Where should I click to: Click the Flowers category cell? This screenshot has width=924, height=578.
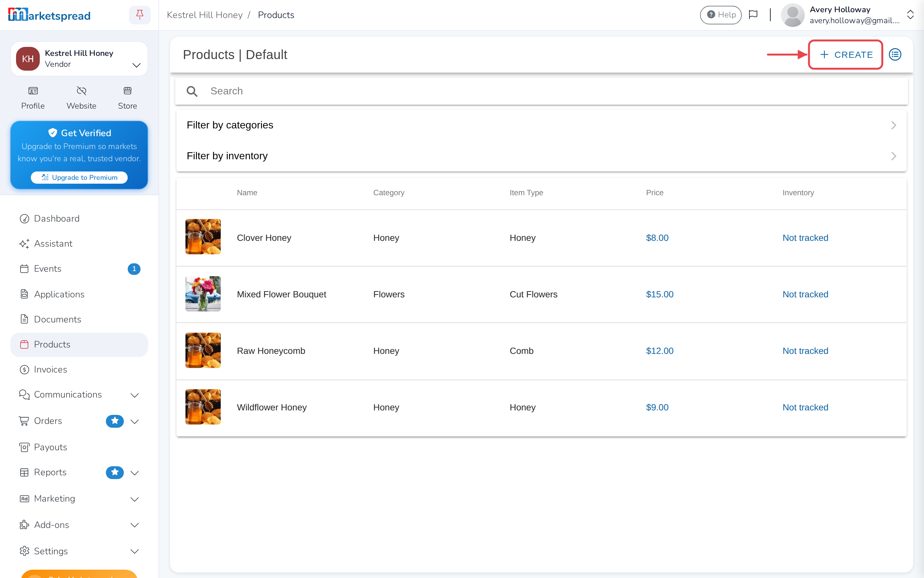pyautogui.click(x=389, y=294)
